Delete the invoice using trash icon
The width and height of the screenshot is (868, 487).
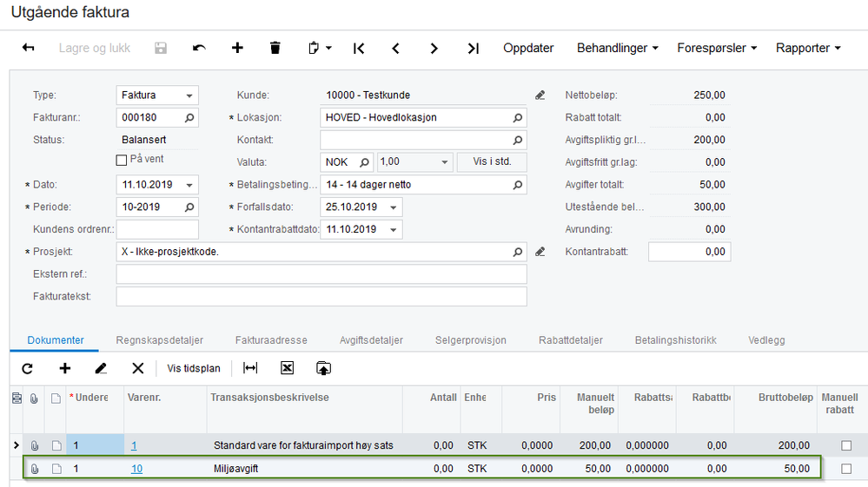tap(275, 49)
